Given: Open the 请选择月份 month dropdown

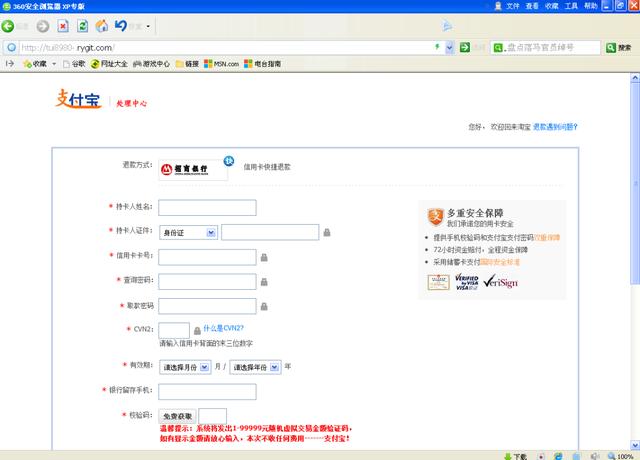Looking at the screenshot, I should [185, 367].
